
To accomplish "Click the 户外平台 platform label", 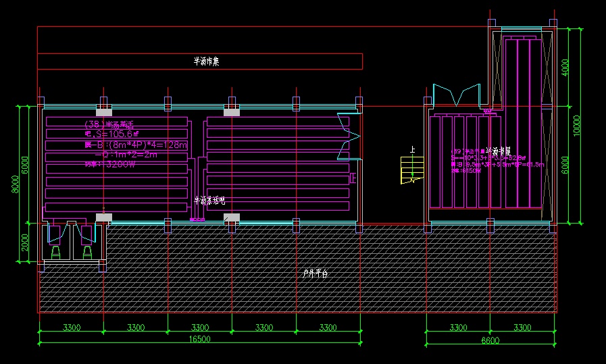I will click(315, 274).
